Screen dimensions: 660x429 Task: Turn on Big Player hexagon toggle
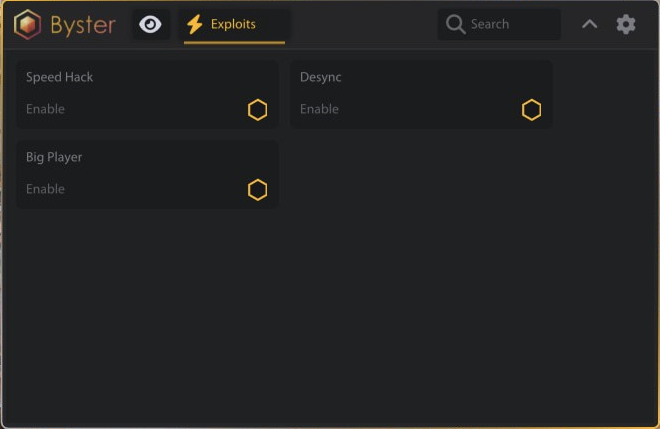pyautogui.click(x=258, y=190)
